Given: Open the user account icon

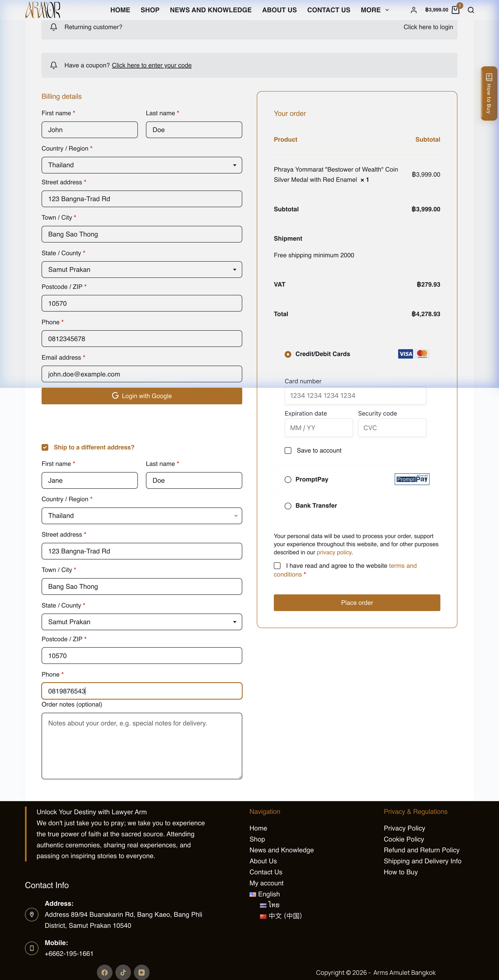Looking at the screenshot, I should [413, 10].
